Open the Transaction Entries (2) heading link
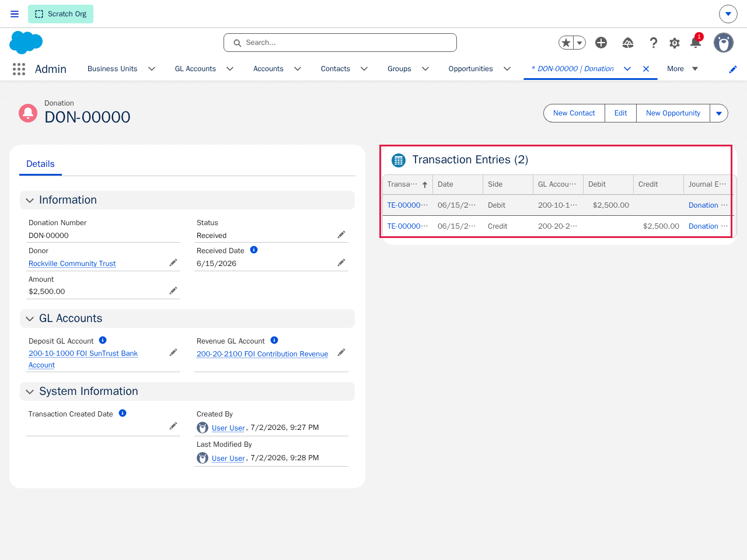Screen dimensions: 747x560 [470, 160]
